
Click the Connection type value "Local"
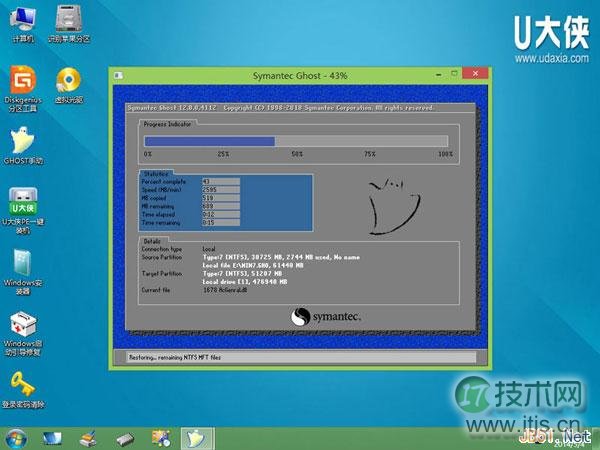(x=209, y=249)
